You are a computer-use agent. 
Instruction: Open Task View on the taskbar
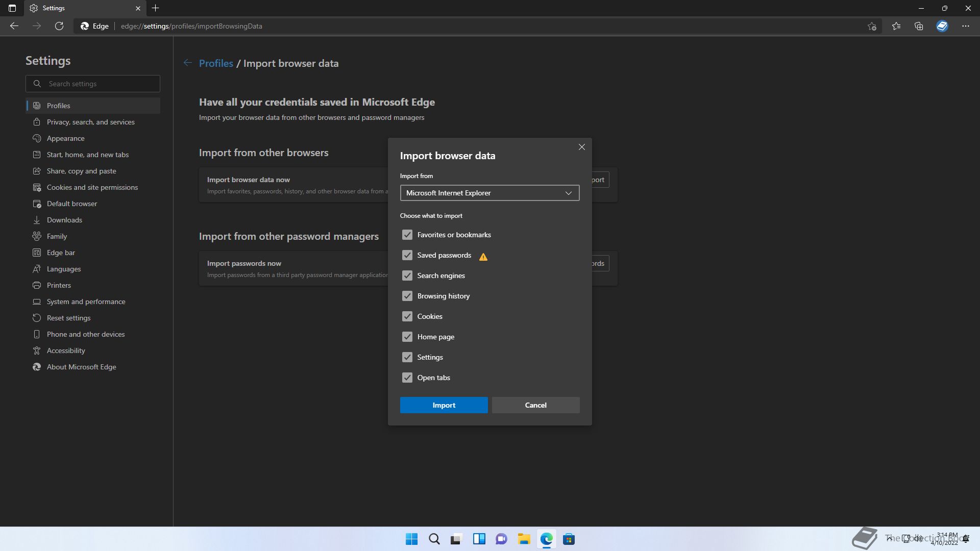click(456, 539)
